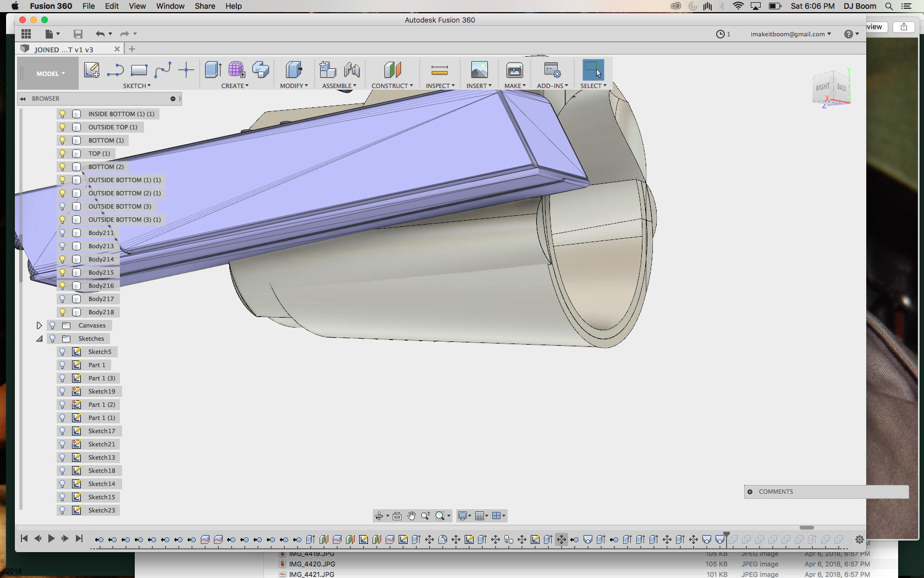Toggle visibility of Body211
This screenshot has width=924, height=578.
click(63, 233)
